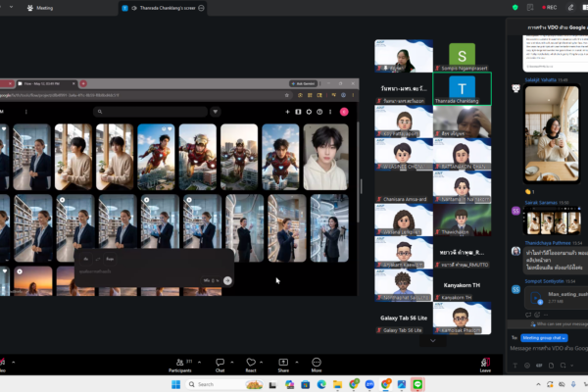Image resolution: width=588 pixels, height=392 pixels.
Task: Click sender name Sompot Sonbyotin in chat
Action: (544, 281)
